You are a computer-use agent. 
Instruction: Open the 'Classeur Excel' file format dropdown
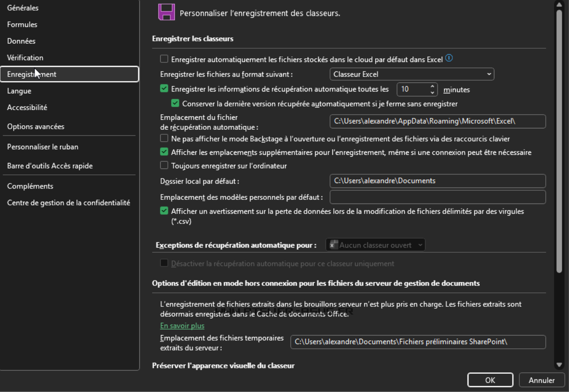pyautogui.click(x=412, y=74)
